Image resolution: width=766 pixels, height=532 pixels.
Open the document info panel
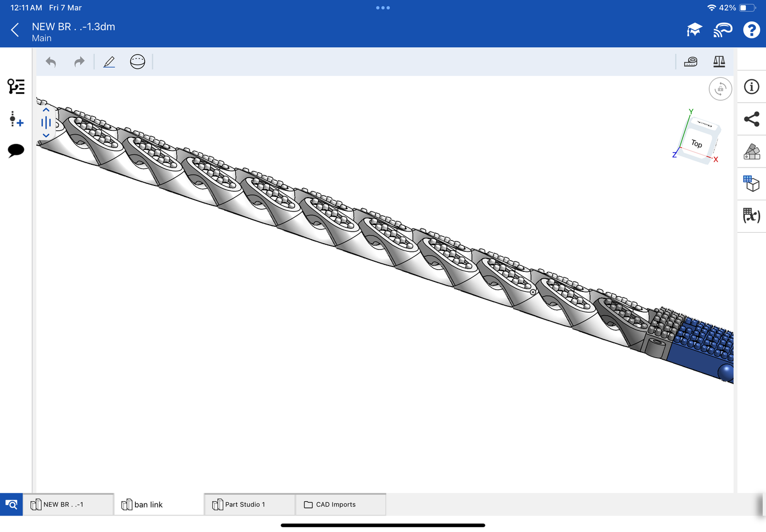click(751, 87)
